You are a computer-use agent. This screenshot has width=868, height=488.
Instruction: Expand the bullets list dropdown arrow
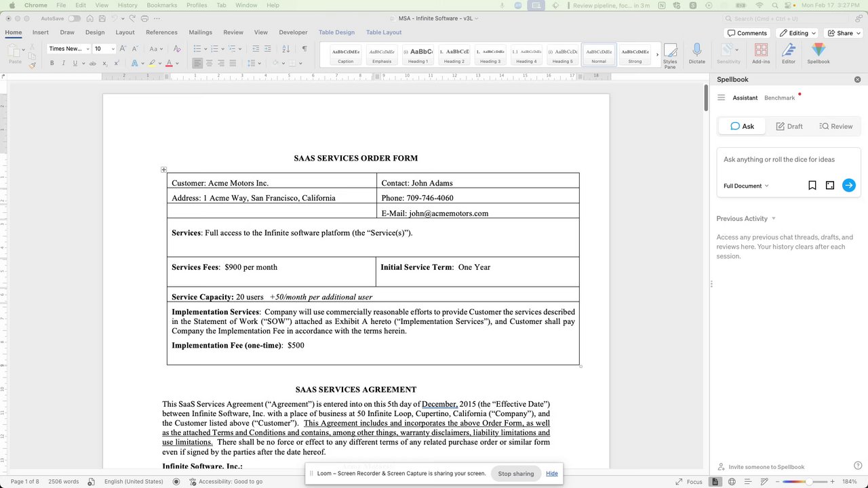pyautogui.click(x=205, y=49)
